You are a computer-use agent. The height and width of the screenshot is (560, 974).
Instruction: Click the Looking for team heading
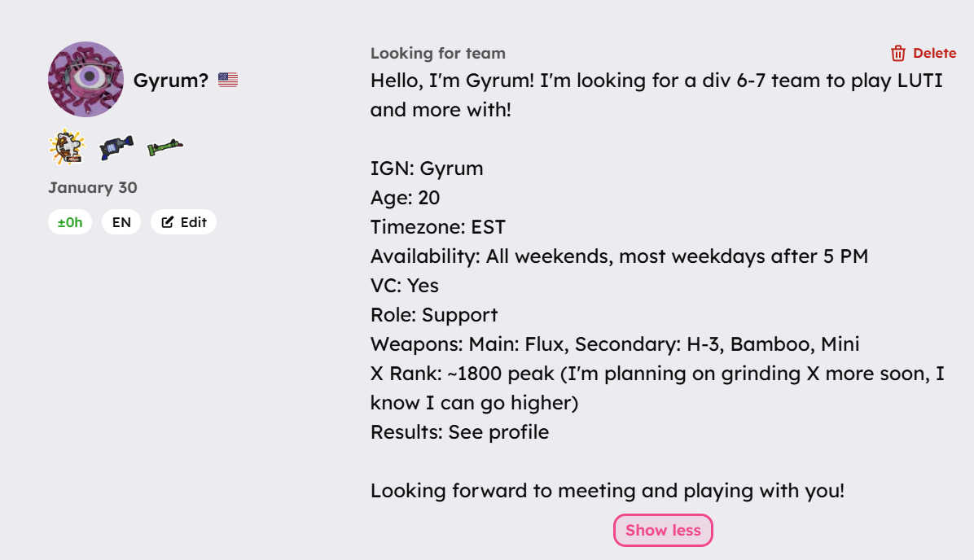point(438,54)
